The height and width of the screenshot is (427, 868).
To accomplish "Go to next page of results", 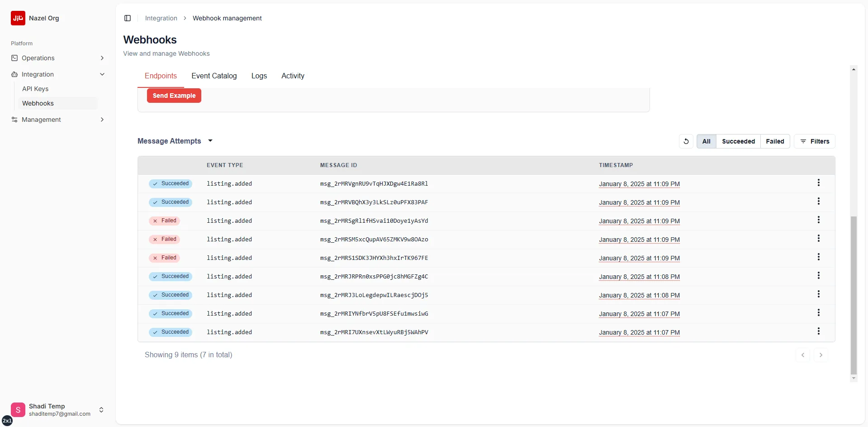I will pos(821,355).
